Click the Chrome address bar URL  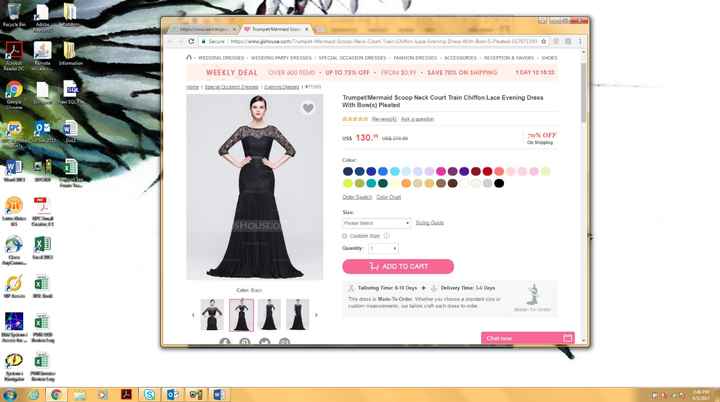(383, 41)
